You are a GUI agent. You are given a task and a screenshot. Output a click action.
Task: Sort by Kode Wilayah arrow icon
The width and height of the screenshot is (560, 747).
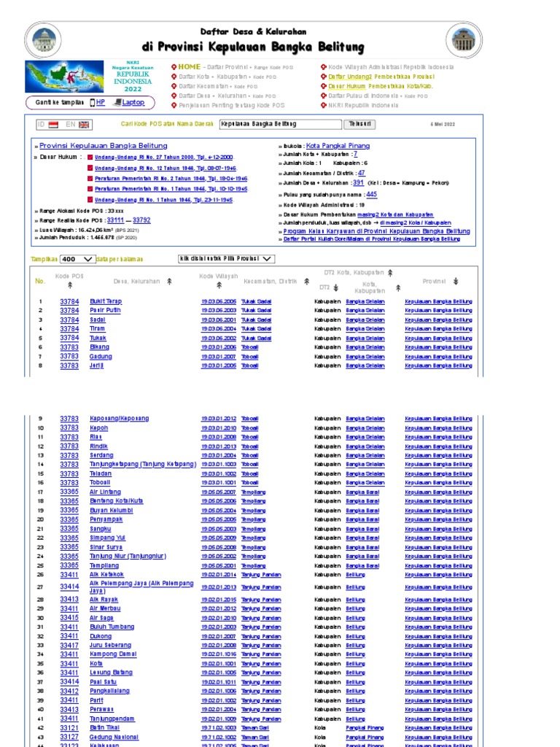219,285
